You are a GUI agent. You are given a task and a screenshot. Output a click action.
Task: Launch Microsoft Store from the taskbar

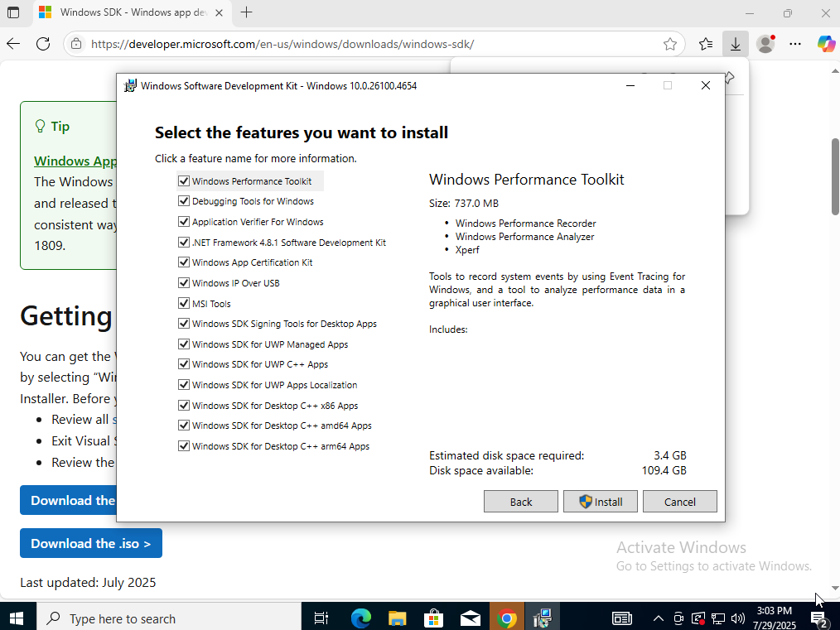click(x=433, y=618)
